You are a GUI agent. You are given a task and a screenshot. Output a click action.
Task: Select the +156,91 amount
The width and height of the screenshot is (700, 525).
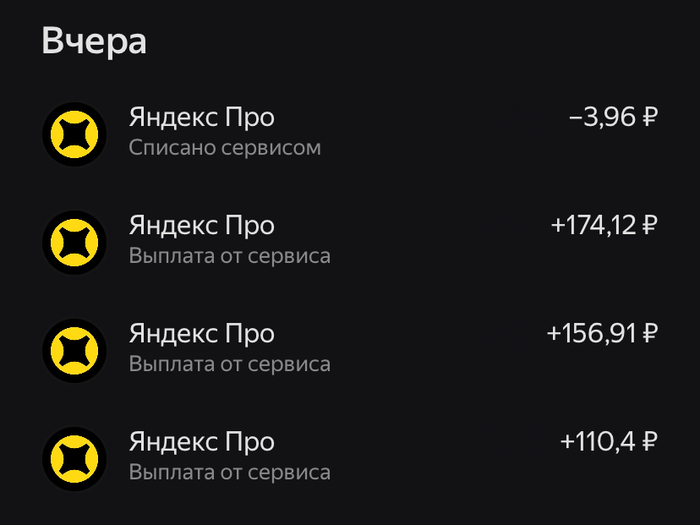[591, 334]
